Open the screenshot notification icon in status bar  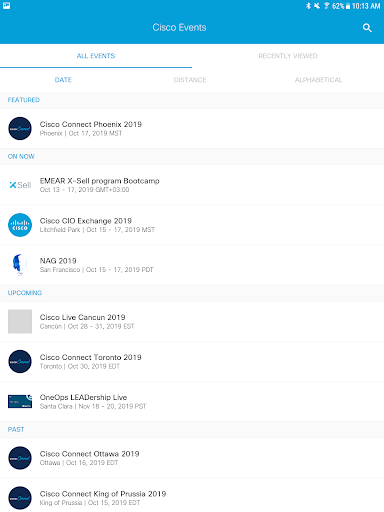click(6, 6)
